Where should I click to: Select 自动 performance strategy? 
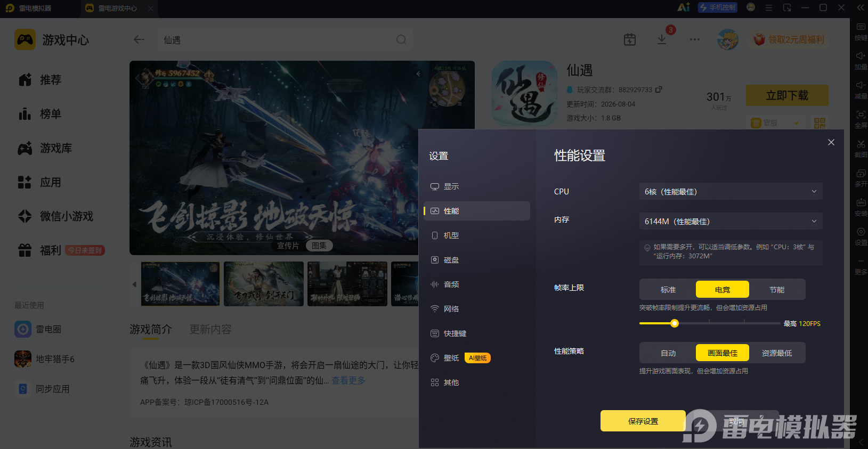click(x=668, y=353)
